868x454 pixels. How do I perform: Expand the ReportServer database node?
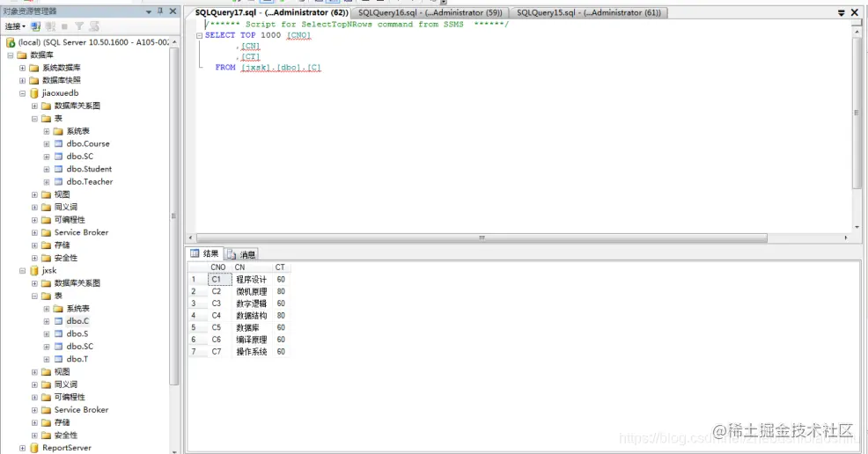[22, 449]
